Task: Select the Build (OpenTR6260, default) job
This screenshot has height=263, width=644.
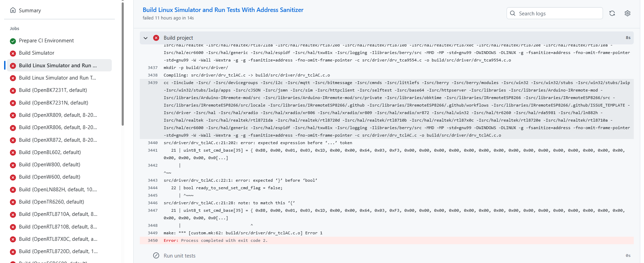Action: [52, 202]
